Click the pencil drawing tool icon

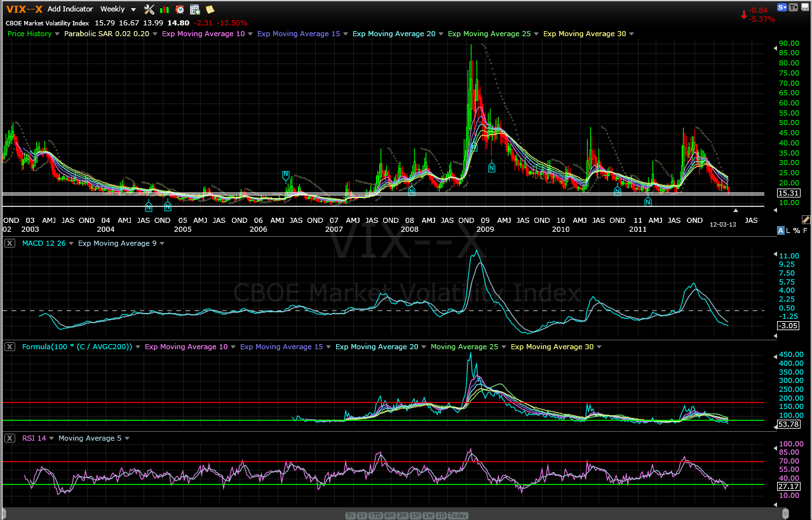[806, 219]
